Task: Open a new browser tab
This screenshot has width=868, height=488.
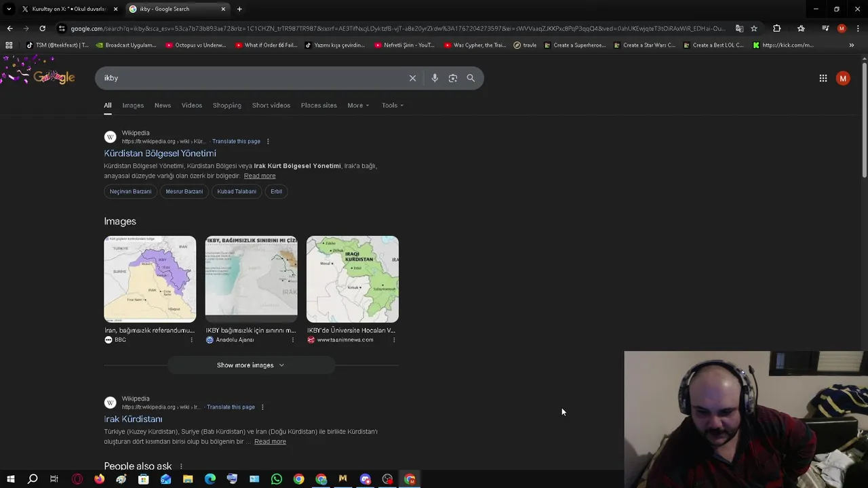Action: pos(239,9)
